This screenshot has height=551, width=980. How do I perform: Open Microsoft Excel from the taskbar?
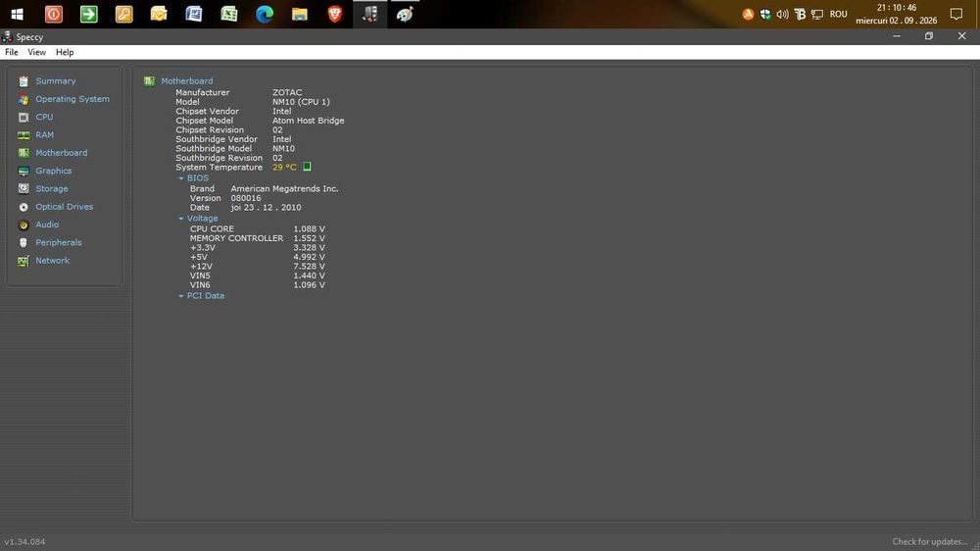[x=228, y=14]
